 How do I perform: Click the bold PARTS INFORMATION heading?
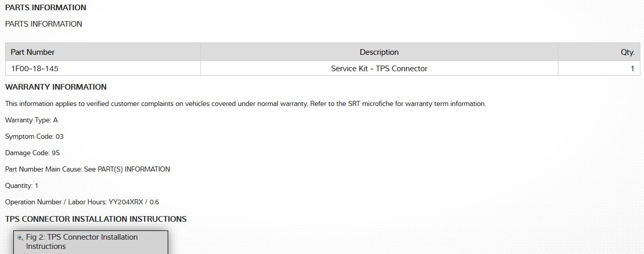pyautogui.click(x=46, y=8)
